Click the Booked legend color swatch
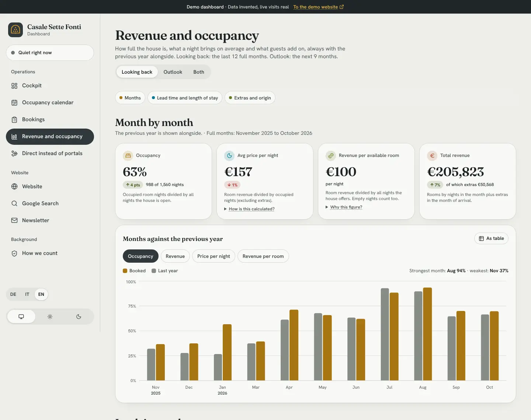Image resolution: width=531 pixels, height=420 pixels. click(x=125, y=271)
